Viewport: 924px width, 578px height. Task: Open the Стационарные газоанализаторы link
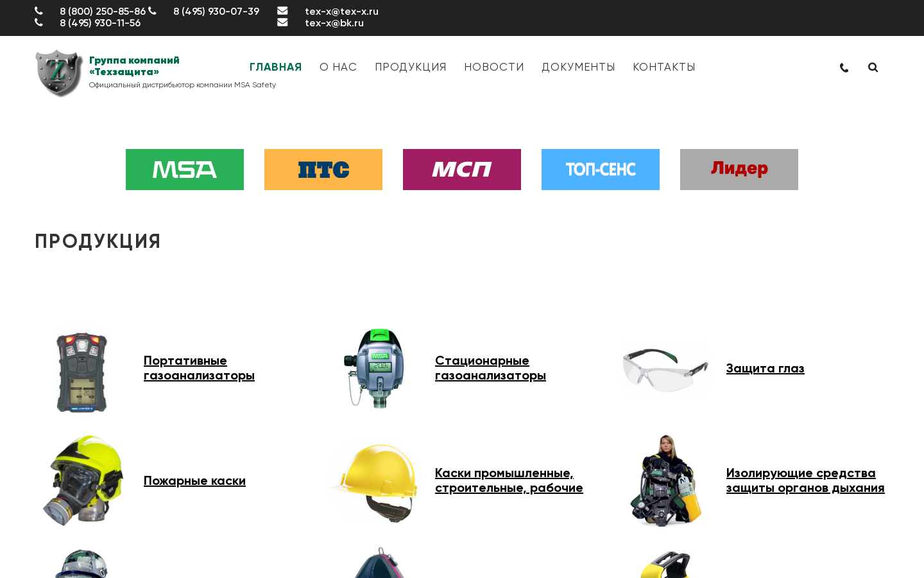click(490, 368)
